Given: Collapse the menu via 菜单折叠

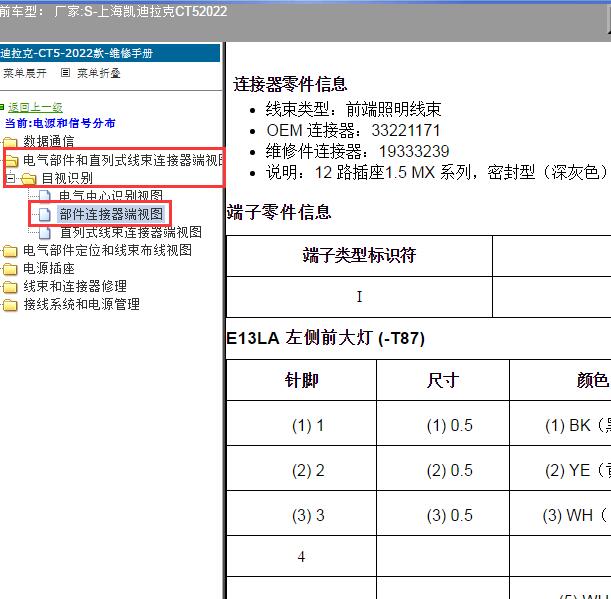Looking at the screenshot, I should (x=99, y=73).
